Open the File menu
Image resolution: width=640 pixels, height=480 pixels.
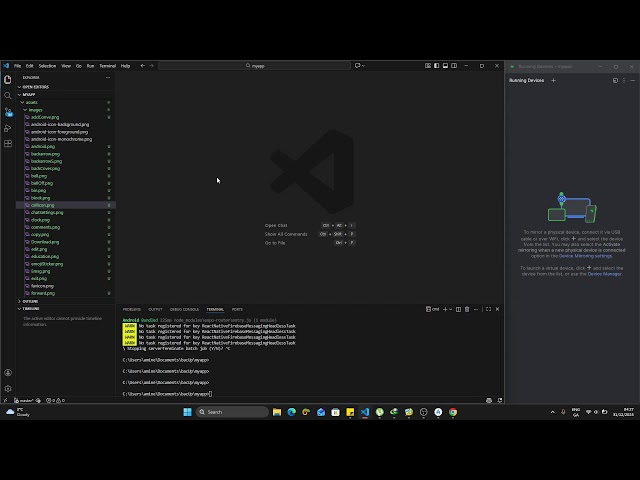18,66
